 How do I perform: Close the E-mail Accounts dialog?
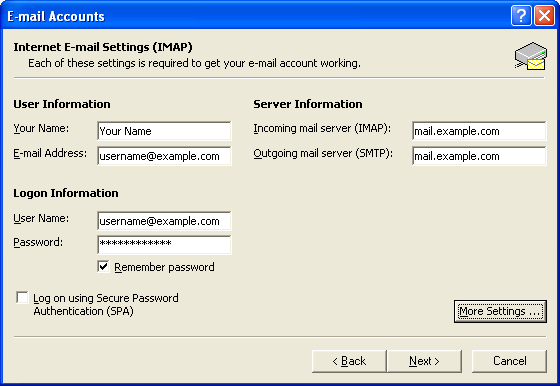click(x=544, y=16)
